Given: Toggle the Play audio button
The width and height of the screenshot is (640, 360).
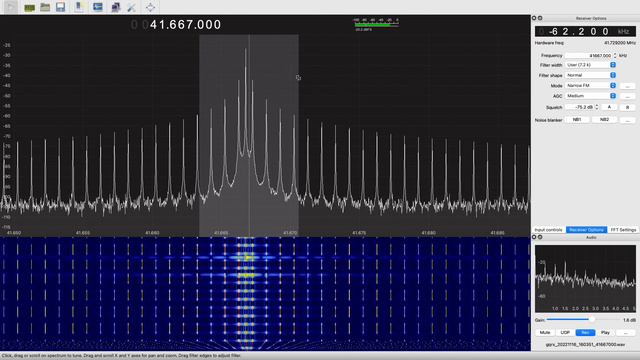Looking at the screenshot, I should point(605,333).
